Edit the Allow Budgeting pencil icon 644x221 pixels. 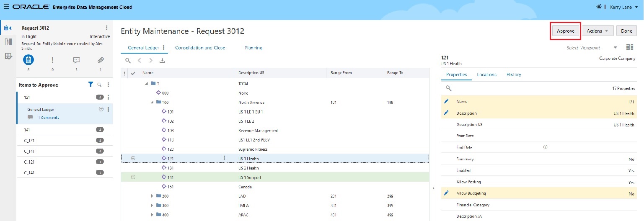[446, 193]
